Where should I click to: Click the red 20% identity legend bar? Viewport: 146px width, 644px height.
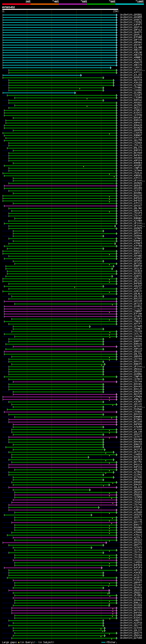pyautogui.click(x=16, y=4)
